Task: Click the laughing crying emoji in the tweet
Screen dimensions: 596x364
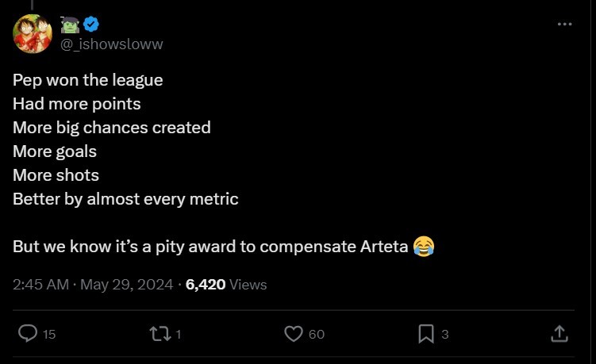Action: point(424,247)
